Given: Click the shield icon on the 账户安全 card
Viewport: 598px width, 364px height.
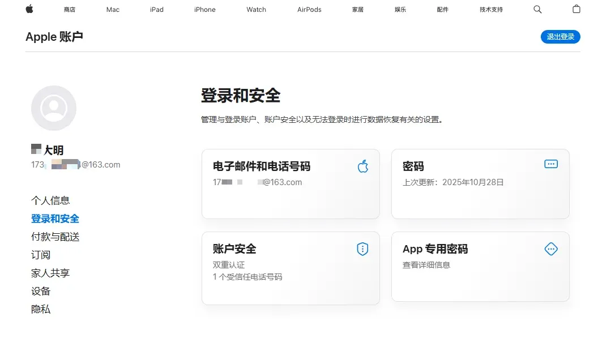Looking at the screenshot, I should (362, 249).
